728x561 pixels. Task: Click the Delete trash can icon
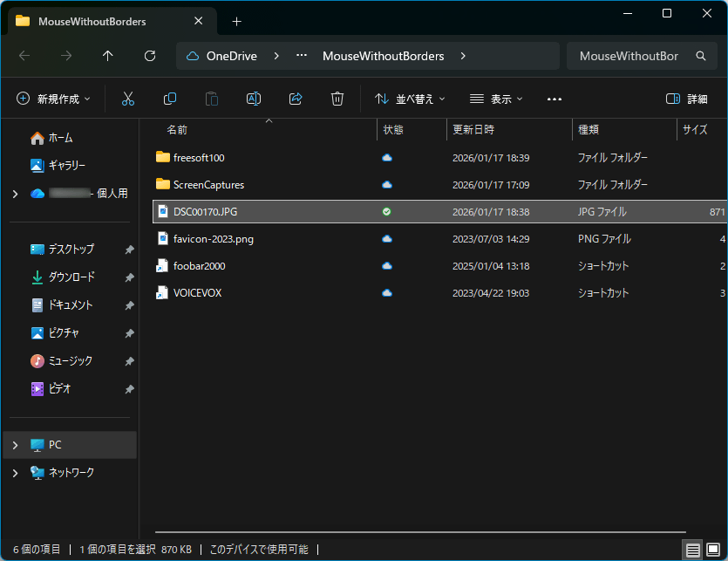click(337, 99)
